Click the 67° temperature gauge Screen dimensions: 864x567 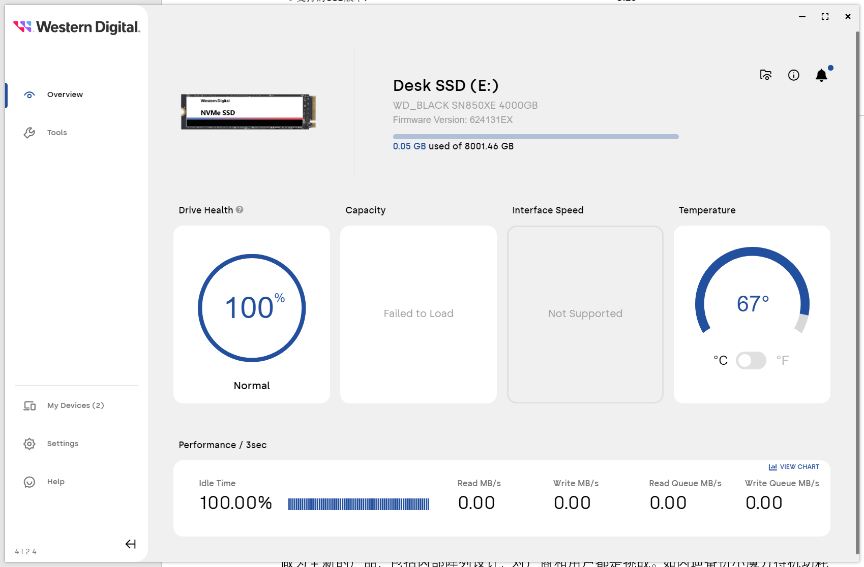[x=752, y=291]
